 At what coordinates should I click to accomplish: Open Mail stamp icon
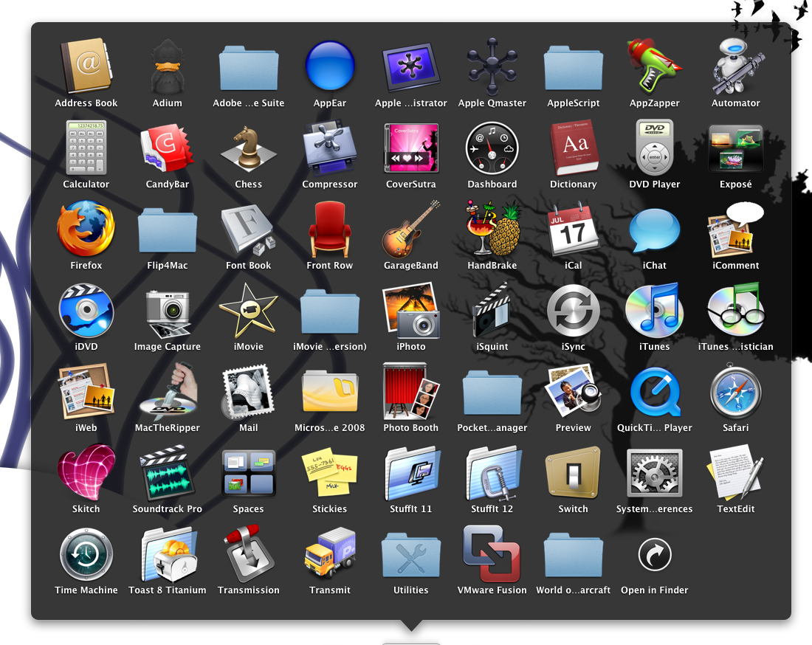249,391
